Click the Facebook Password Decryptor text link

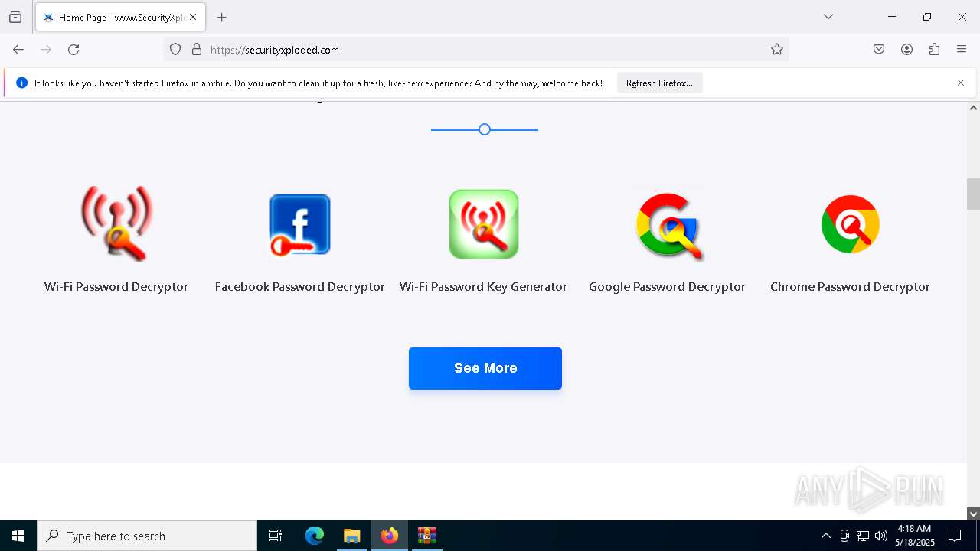(x=300, y=286)
